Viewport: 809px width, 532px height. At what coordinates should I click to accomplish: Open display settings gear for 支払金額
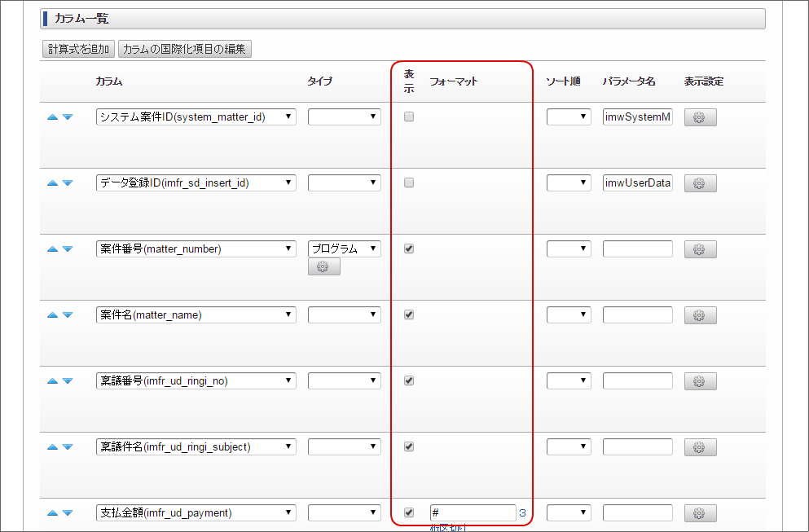pos(700,513)
